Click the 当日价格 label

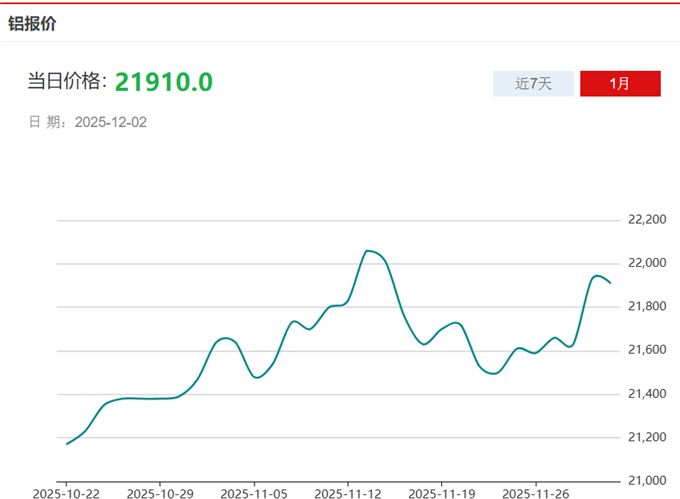67,82
